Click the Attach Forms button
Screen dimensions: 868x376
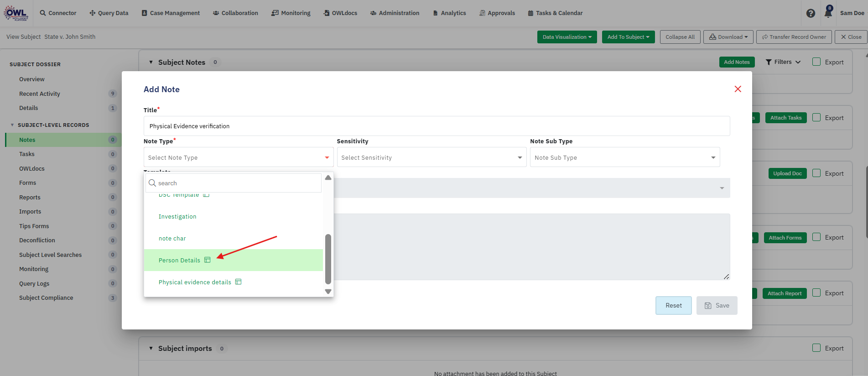(785, 238)
